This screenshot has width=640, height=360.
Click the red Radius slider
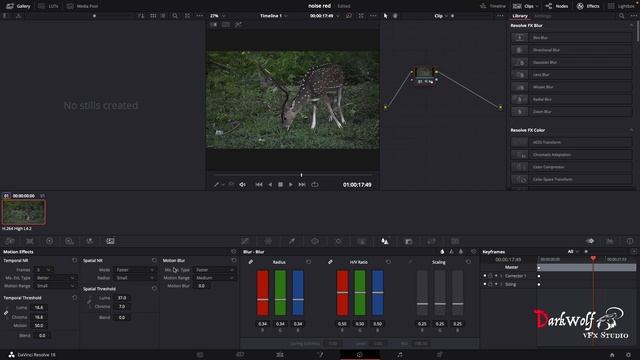(x=262, y=293)
